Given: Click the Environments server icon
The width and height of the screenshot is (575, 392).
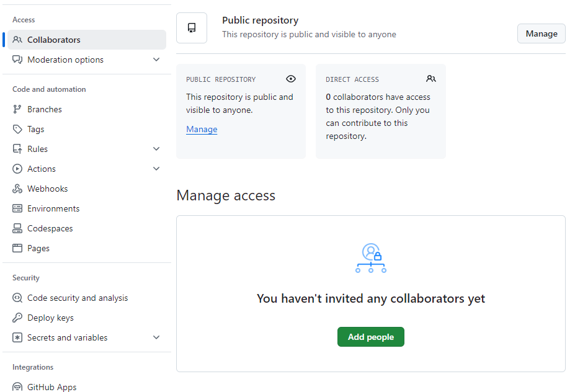Looking at the screenshot, I should click(x=17, y=208).
